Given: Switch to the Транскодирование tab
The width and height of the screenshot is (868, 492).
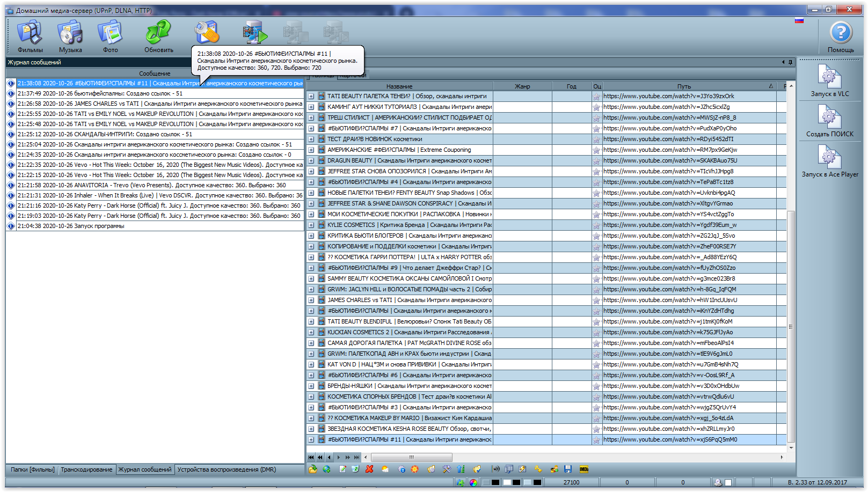Looking at the screenshot, I should [x=86, y=470].
